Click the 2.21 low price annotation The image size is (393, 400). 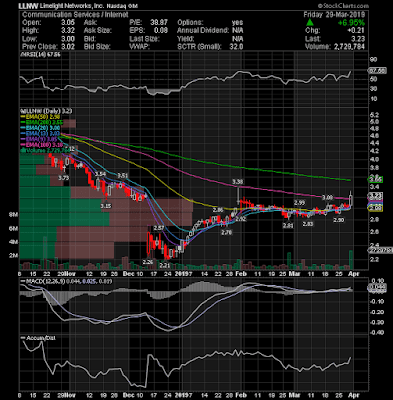click(x=165, y=266)
